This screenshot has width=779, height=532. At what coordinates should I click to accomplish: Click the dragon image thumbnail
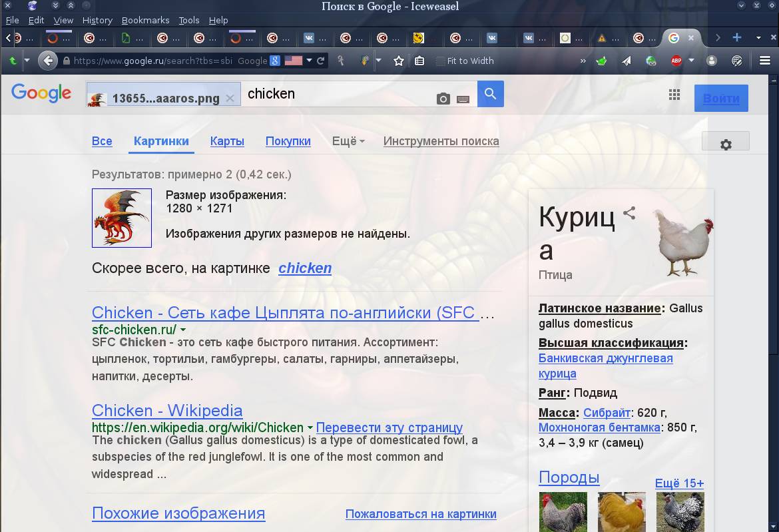[122, 218]
